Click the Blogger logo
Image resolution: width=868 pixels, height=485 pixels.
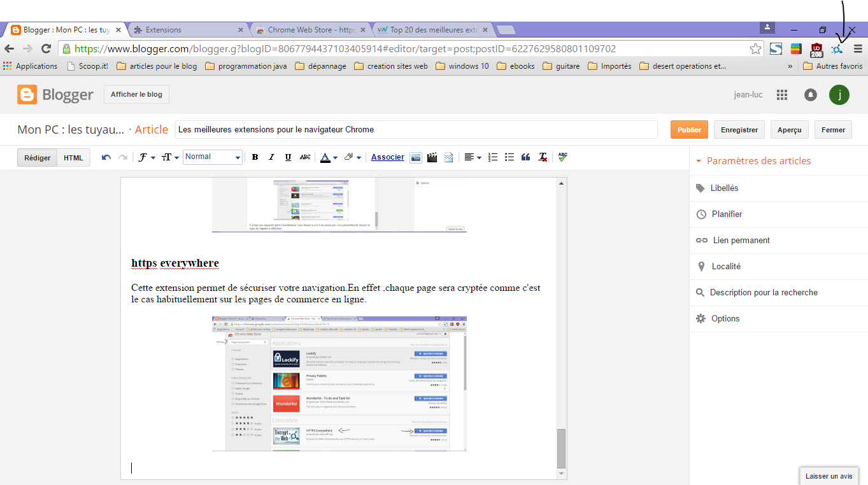(55, 95)
